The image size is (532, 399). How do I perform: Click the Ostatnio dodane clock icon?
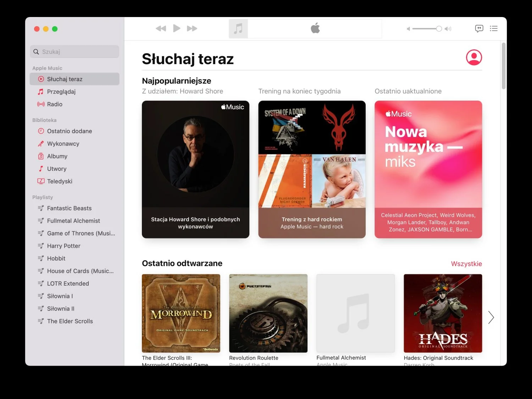pos(41,131)
